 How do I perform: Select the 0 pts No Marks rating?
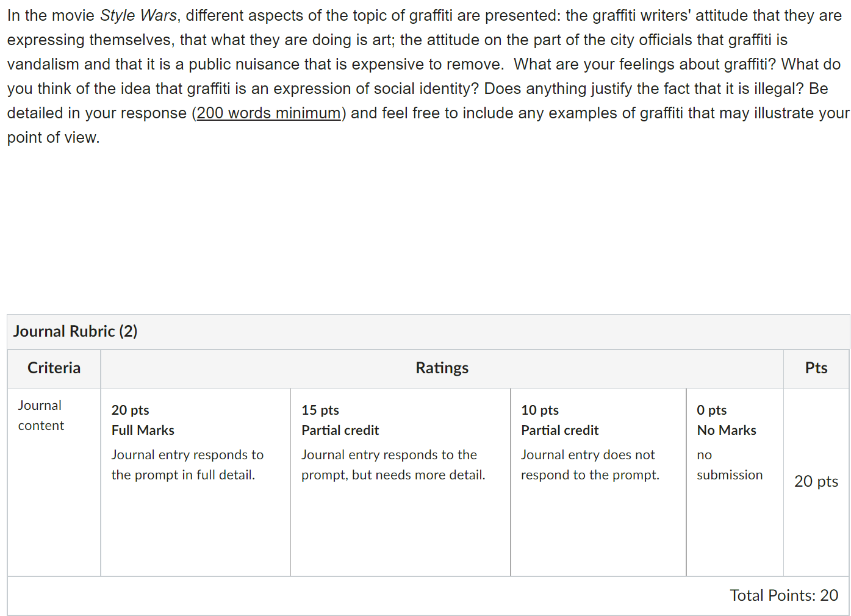coord(735,482)
